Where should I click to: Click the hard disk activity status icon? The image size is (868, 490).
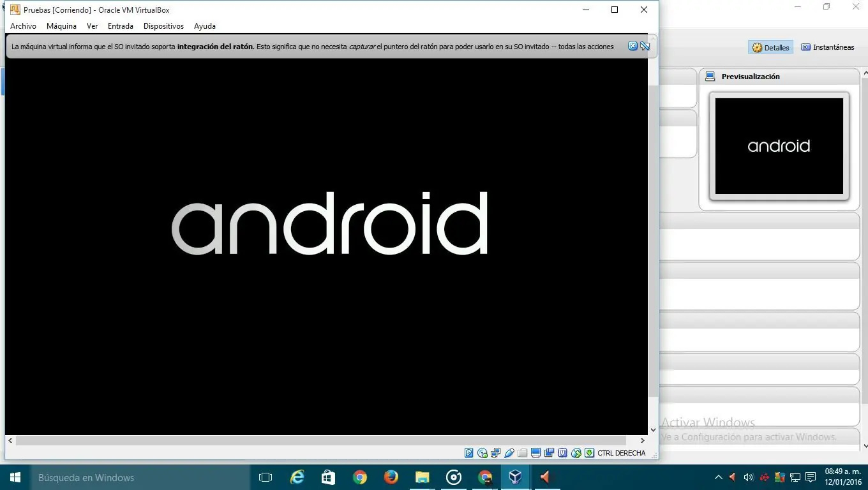point(469,453)
